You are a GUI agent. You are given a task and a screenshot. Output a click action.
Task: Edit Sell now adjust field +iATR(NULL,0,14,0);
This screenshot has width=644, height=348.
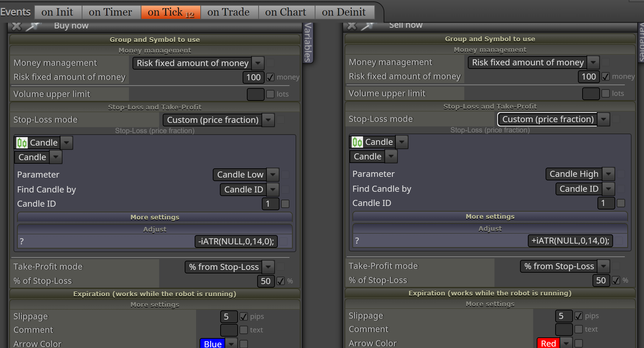(570, 241)
